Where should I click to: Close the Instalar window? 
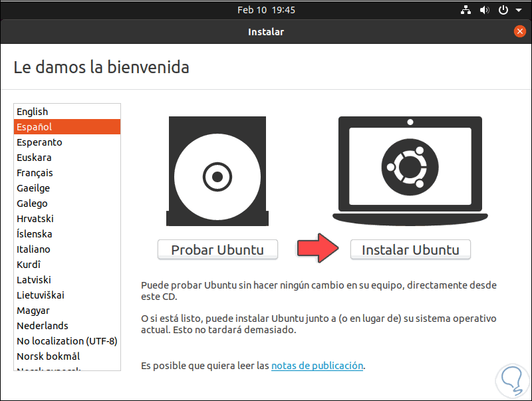(x=519, y=31)
